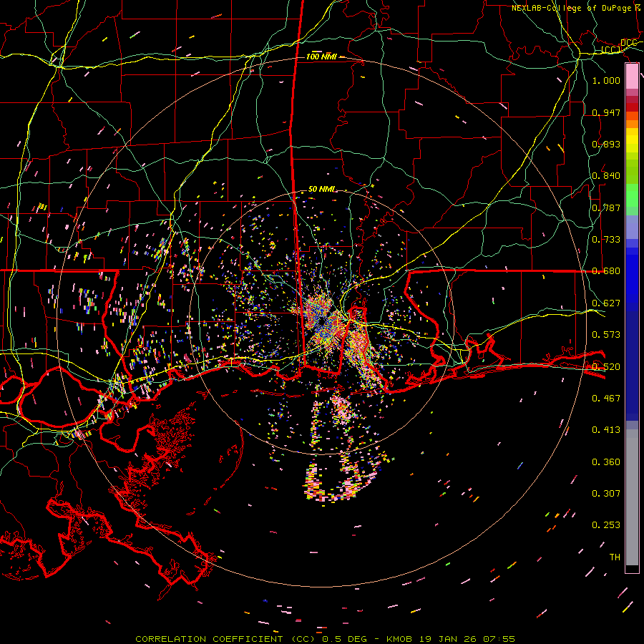Image resolution: width=644 pixels, height=644 pixels.
Task: Click the Correlation Coefficient caption at the bottom
Action: tap(325, 639)
